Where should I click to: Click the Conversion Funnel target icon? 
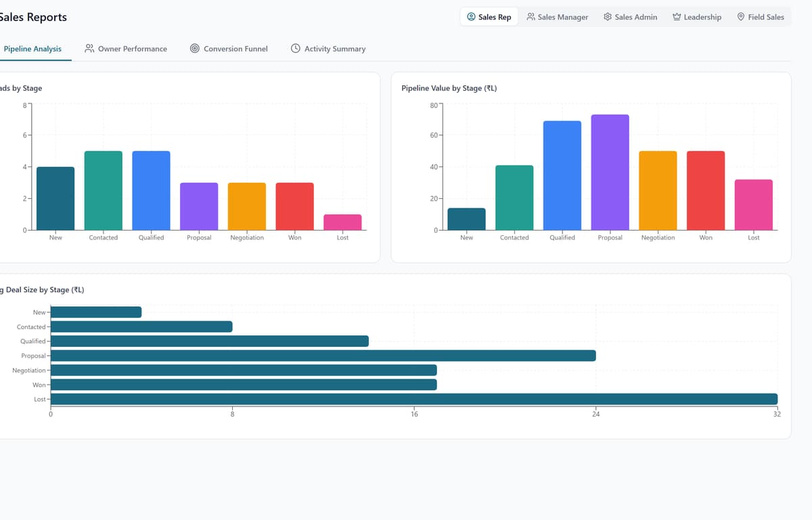[195, 49]
